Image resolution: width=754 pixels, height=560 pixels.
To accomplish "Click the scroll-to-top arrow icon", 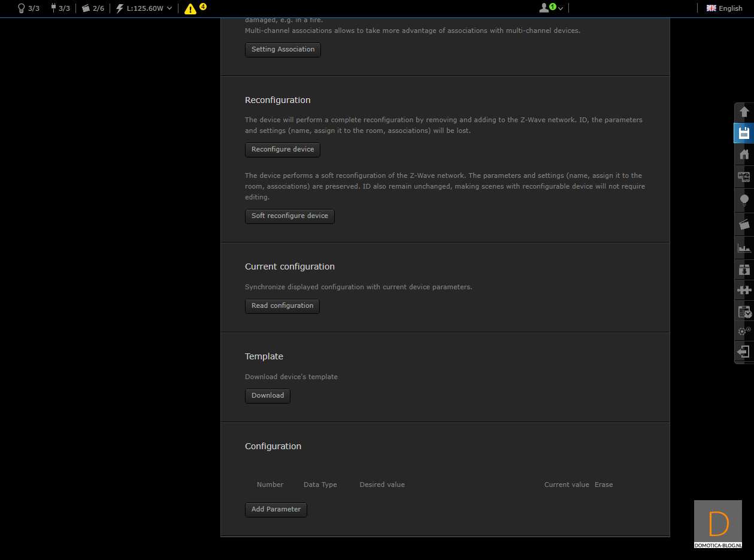I will [x=744, y=111].
